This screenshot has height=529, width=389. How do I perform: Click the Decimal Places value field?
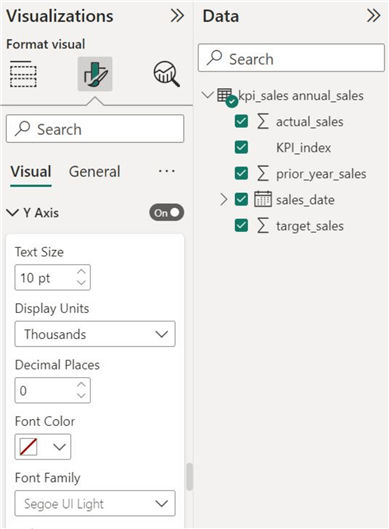(53, 391)
